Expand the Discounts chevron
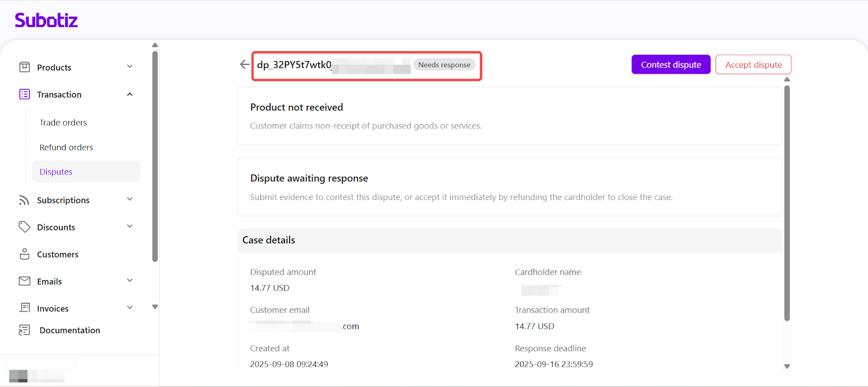Viewport: 868px width, 387px height. (130, 227)
